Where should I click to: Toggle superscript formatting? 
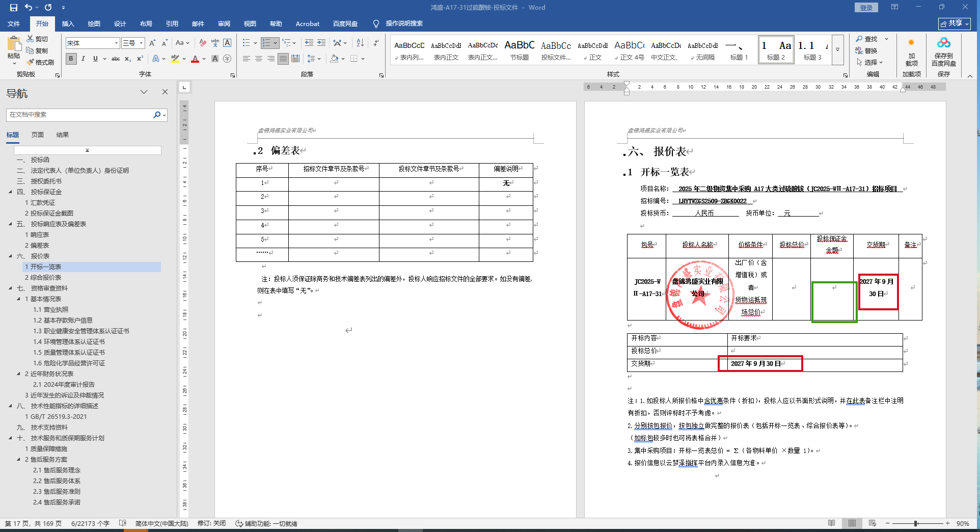point(140,59)
